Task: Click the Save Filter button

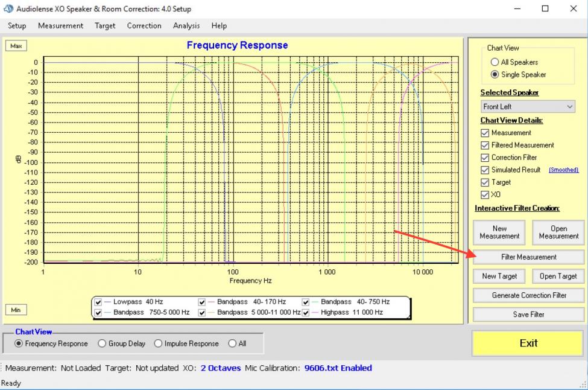Action: 529,315
